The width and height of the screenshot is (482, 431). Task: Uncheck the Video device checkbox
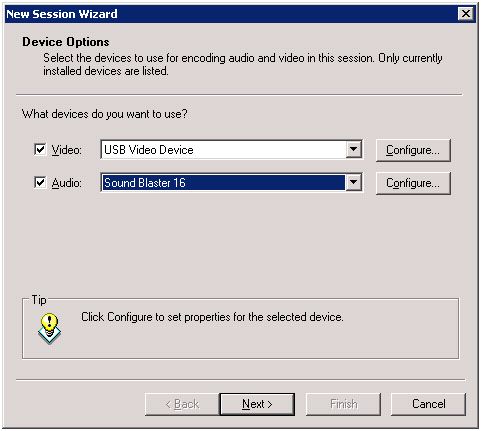click(x=40, y=150)
